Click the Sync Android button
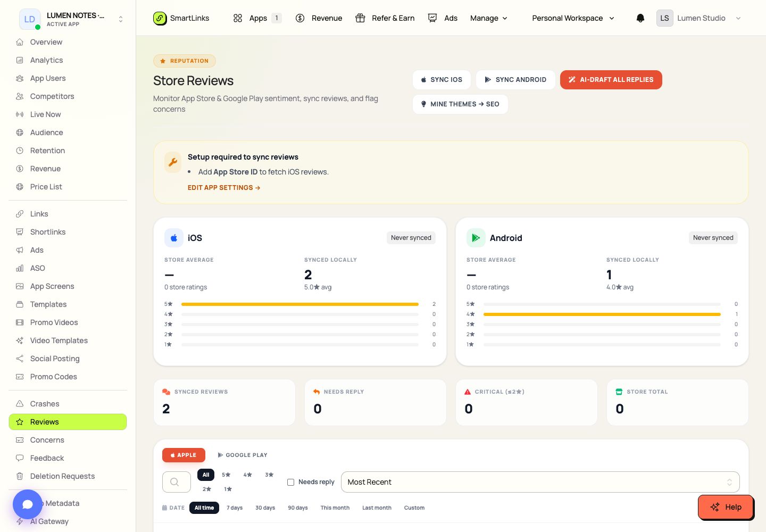The image size is (766, 532). click(x=515, y=80)
